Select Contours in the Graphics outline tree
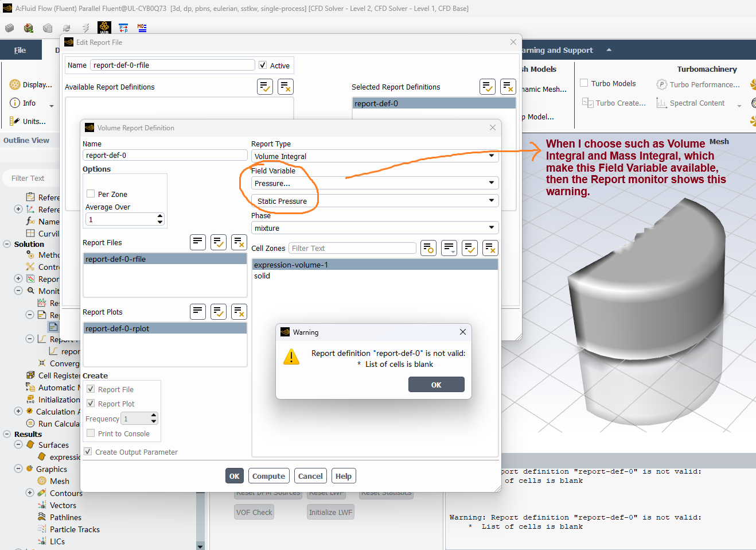 tap(66, 493)
